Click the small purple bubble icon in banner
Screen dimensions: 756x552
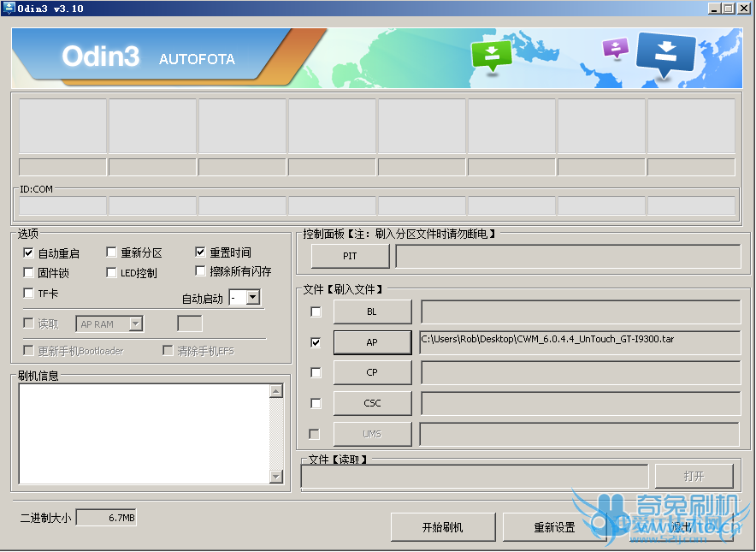pos(616,48)
